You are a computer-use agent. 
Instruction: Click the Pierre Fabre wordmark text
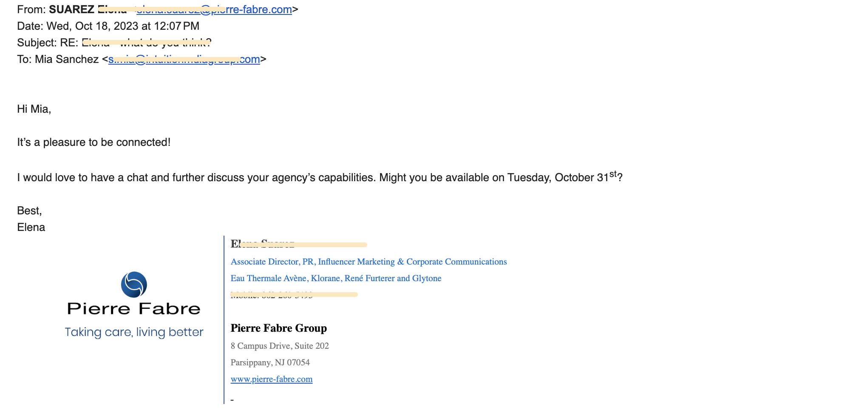(x=134, y=309)
